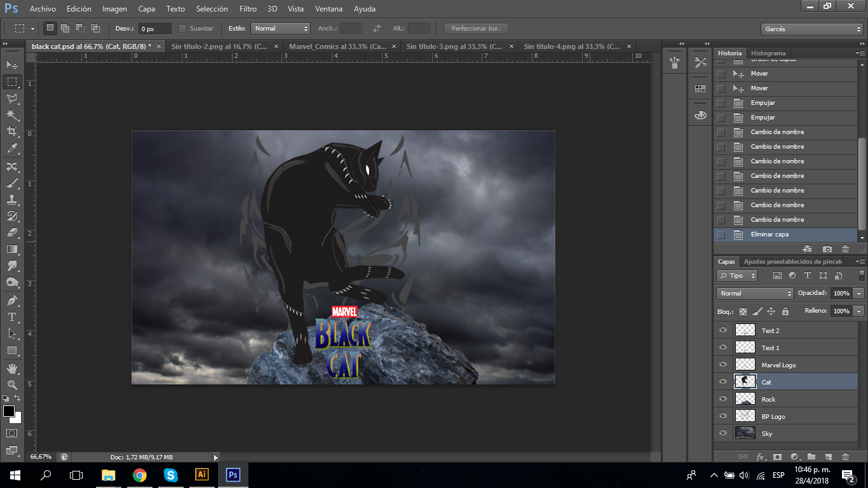Image resolution: width=868 pixels, height=488 pixels.
Task: Open the blending mode dropdown set to Normal
Action: pos(754,293)
